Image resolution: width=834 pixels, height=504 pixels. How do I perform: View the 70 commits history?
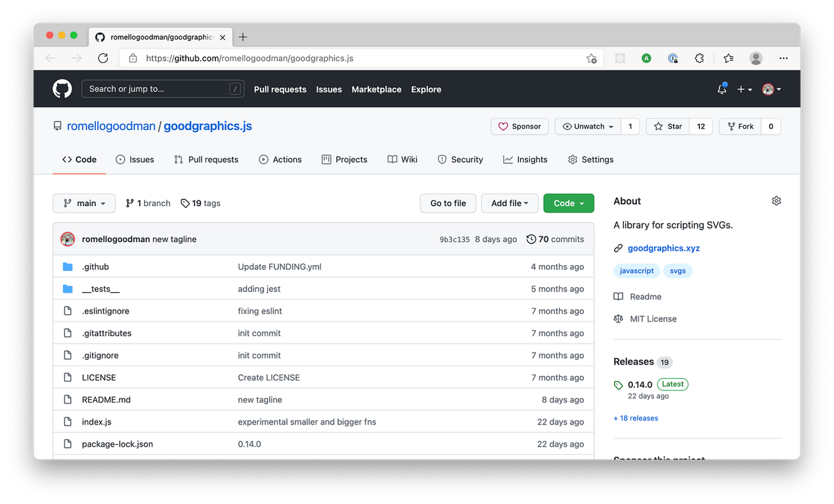(555, 240)
